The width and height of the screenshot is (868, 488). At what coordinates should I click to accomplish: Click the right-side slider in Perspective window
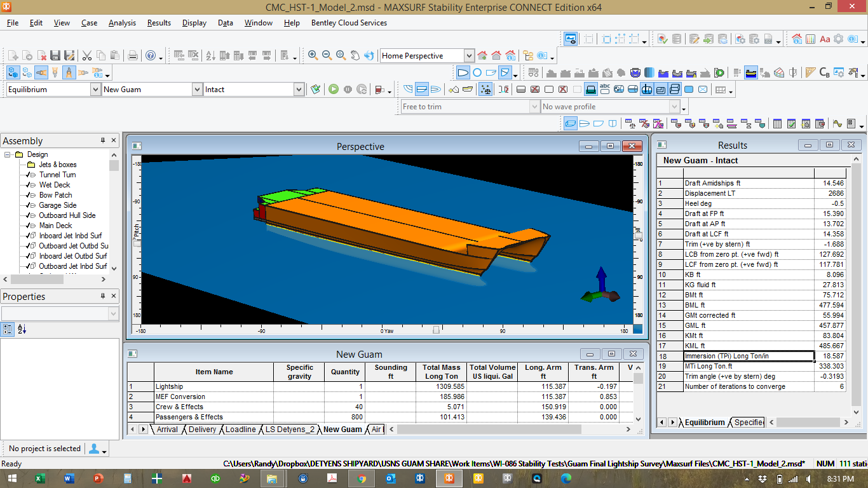639,234
